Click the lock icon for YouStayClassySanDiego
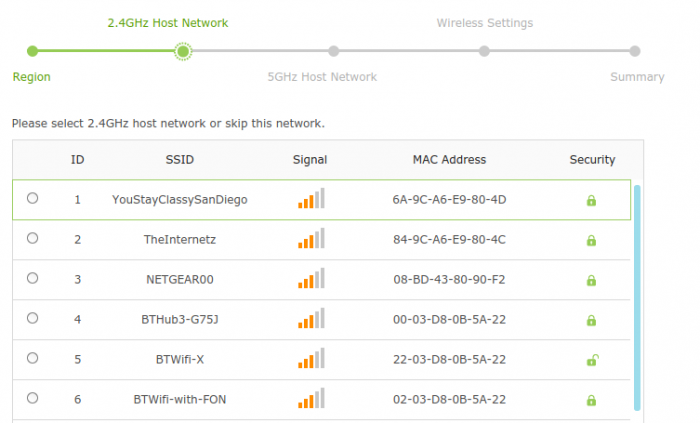Viewport: 700px width, 423px height. (x=591, y=200)
